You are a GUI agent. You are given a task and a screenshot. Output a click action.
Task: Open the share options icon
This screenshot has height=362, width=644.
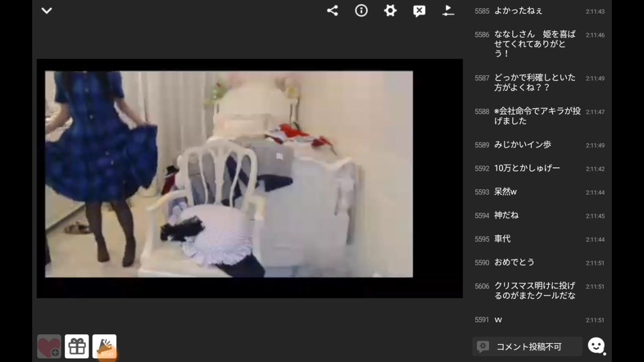(332, 11)
